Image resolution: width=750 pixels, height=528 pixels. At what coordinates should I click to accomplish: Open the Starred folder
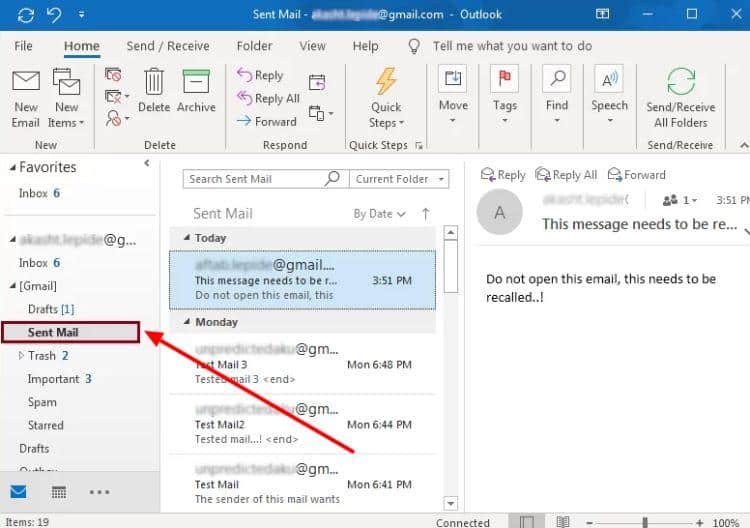(x=45, y=425)
